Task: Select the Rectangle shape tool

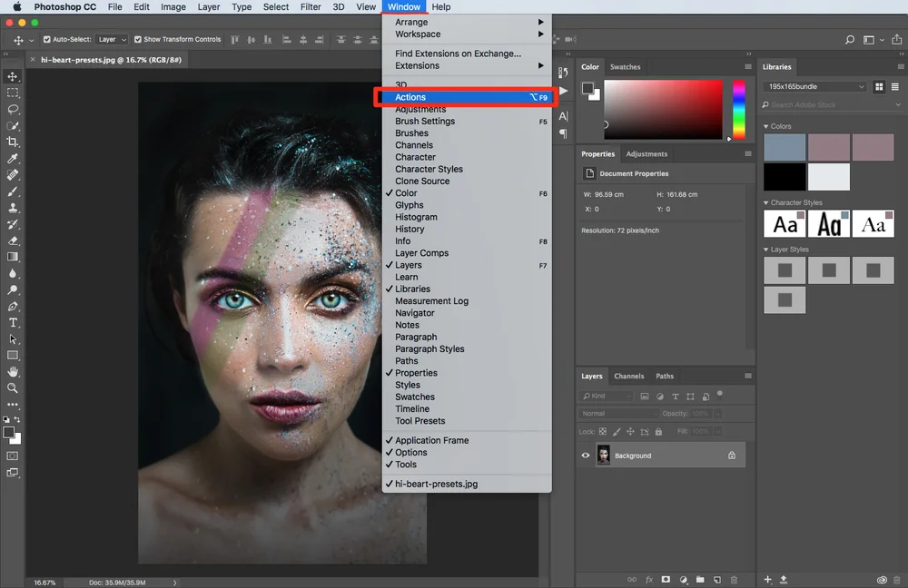Action: click(12, 356)
